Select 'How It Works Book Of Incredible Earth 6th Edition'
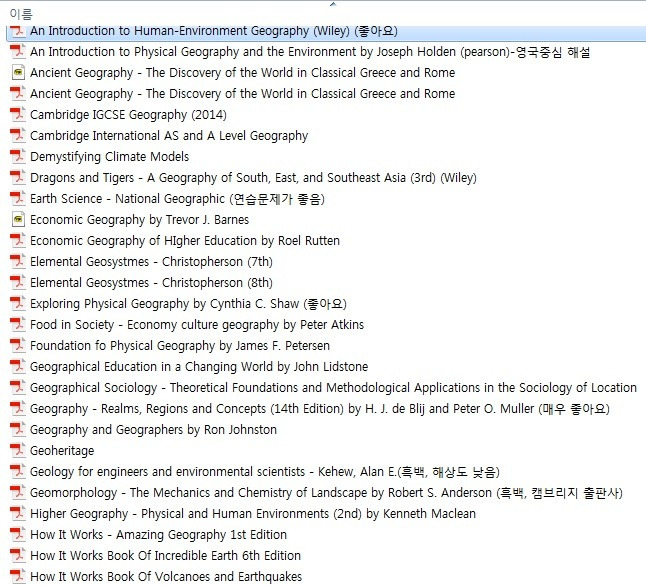Screen dimensions: 646x585 click(x=165, y=556)
